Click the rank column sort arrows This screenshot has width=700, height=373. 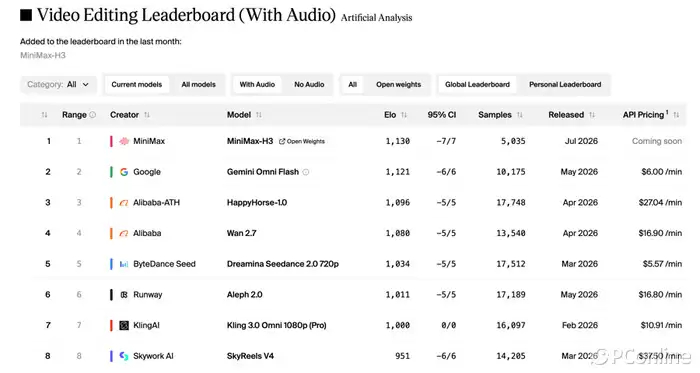click(x=44, y=115)
